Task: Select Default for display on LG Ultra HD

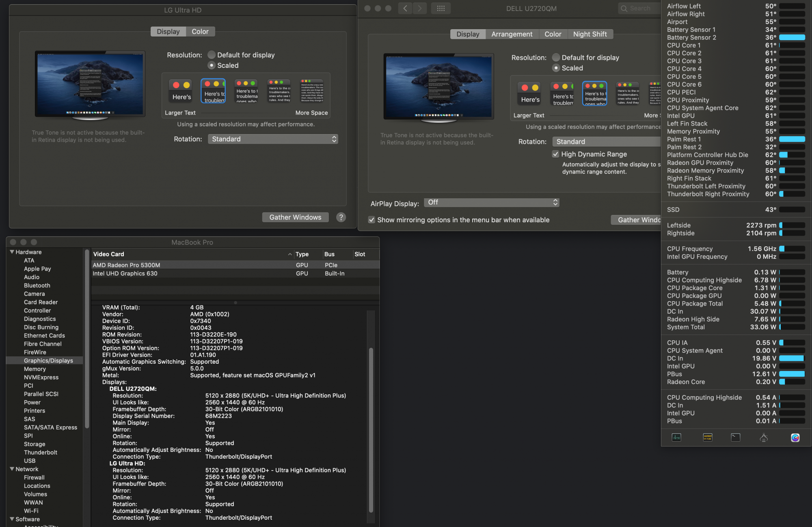Action: tap(212, 54)
